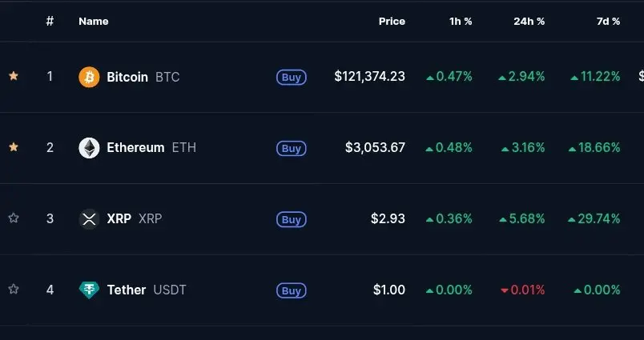Sort table by the Price column
This screenshot has width=644, height=340.
392,22
